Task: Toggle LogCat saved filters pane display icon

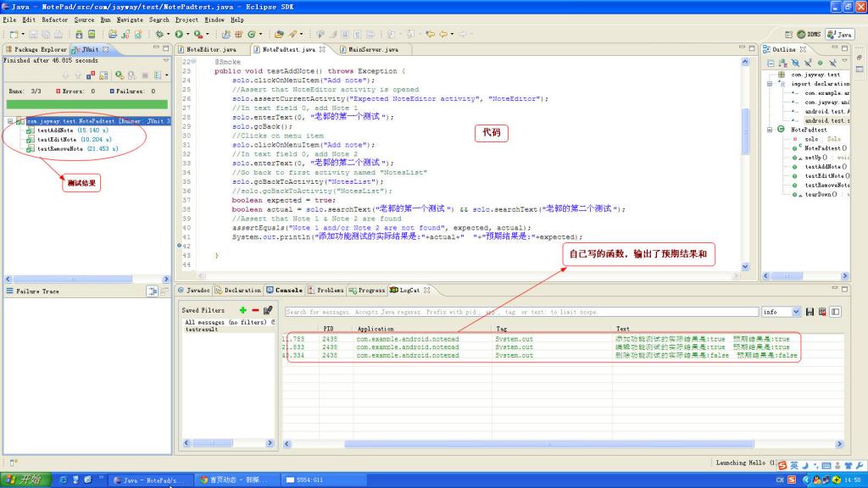Action: point(835,312)
